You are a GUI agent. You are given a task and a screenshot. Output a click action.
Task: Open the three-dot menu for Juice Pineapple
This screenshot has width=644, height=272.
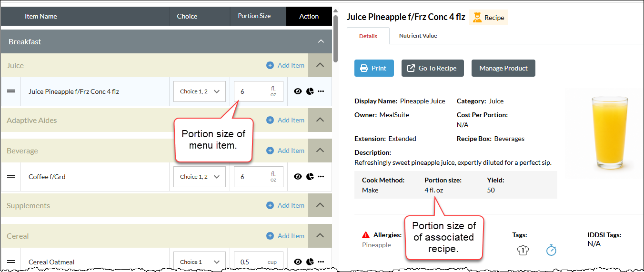pyautogui.click(x=321, y=91)
